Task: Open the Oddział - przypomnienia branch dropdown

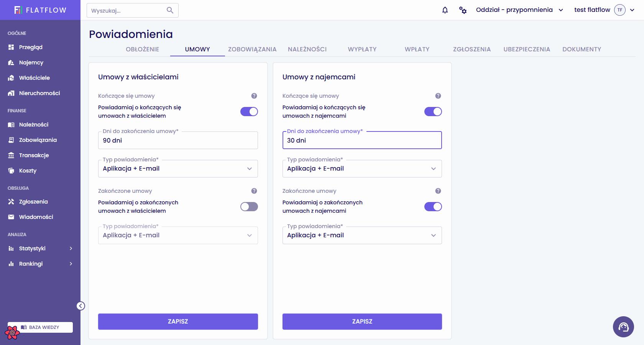Action: tap(519, 10)
